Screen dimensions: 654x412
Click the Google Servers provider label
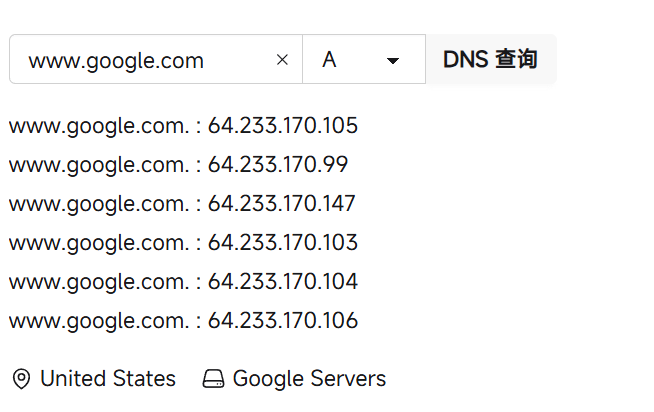click(x=309, y=379)
